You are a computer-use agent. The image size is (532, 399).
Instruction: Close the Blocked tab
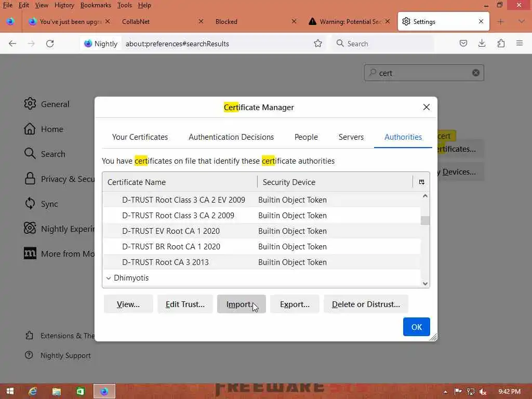point(294,21)
